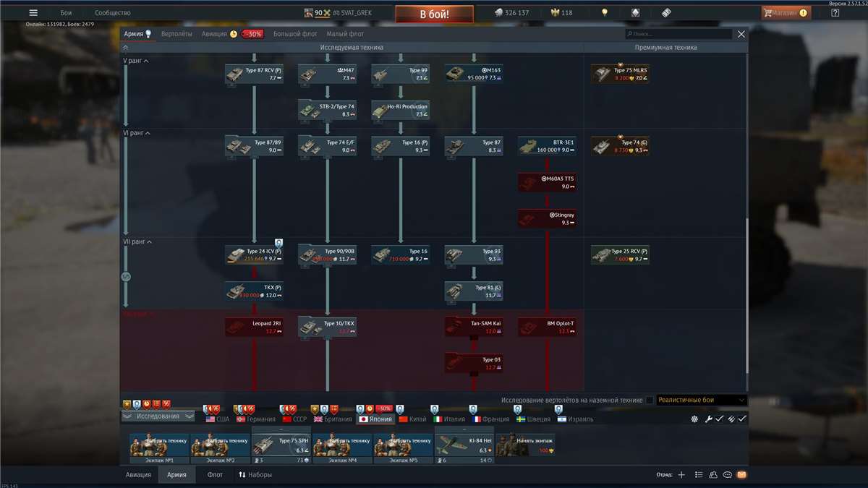
Task: Select the Type 74 (G) premium tank
Action: [x=620, y=146]
